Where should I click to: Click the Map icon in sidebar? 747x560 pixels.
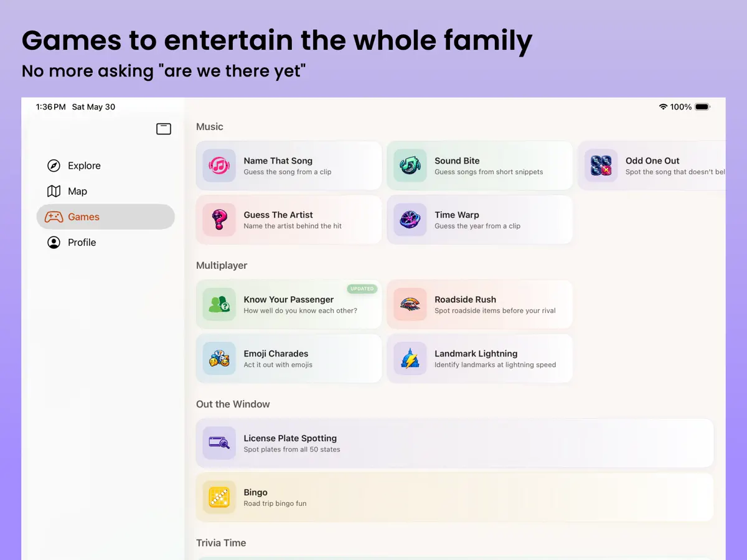pos(54,191)
